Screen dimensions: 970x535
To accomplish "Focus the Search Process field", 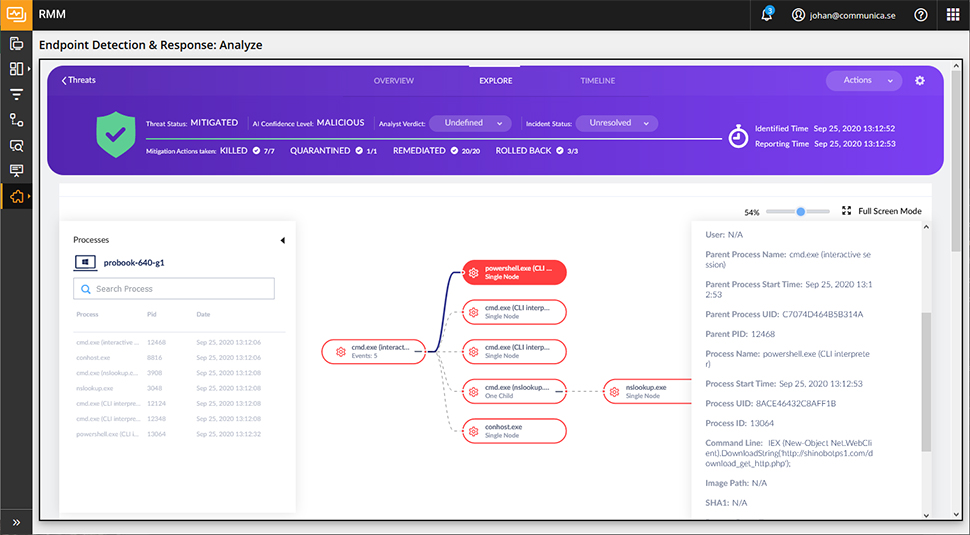I will 174,289.
